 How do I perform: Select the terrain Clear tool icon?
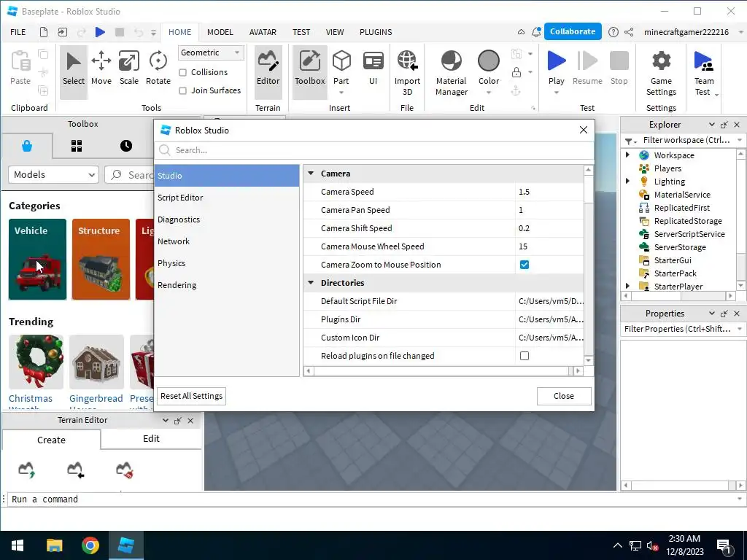(x=124, y=470)
